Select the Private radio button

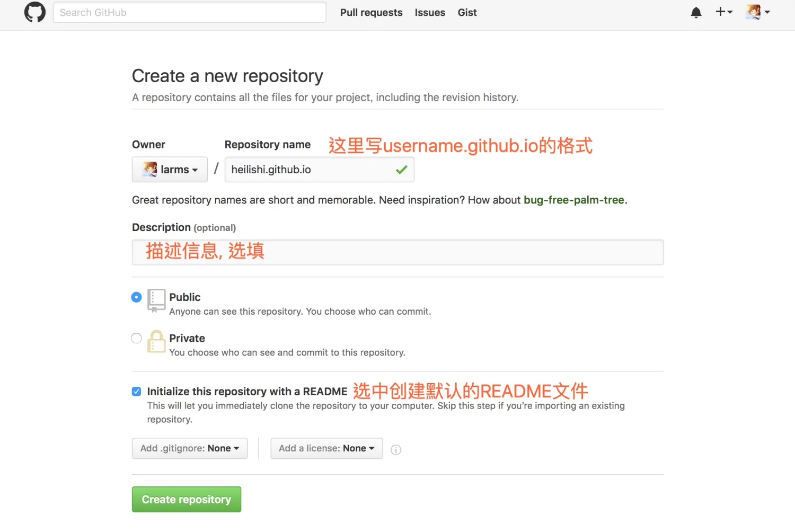[x=136, y=338]
